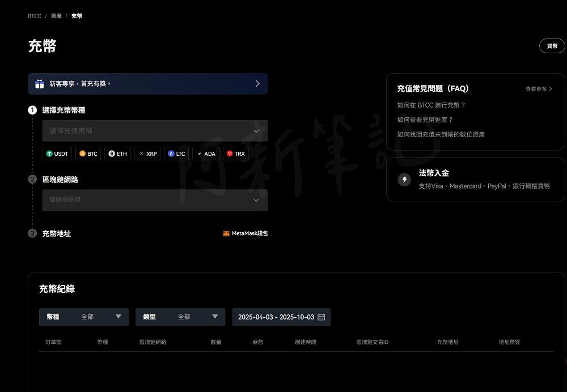Image resolution: width=567 pixels, height=392 pixels.
Task: Expand the 類型 全部 filter dropdown
Action: coord(180,317)
